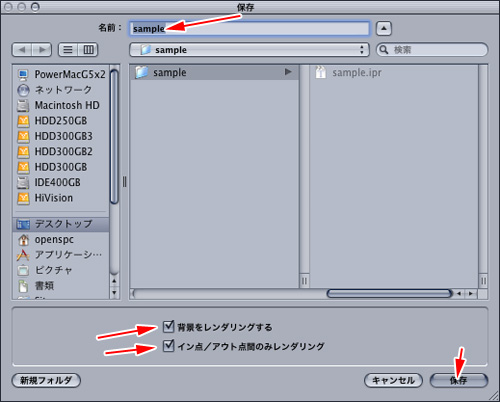This screenshot has height=402, width=500.
Task: Open the HDD250GB volume
Action: [x=61, y=121]
